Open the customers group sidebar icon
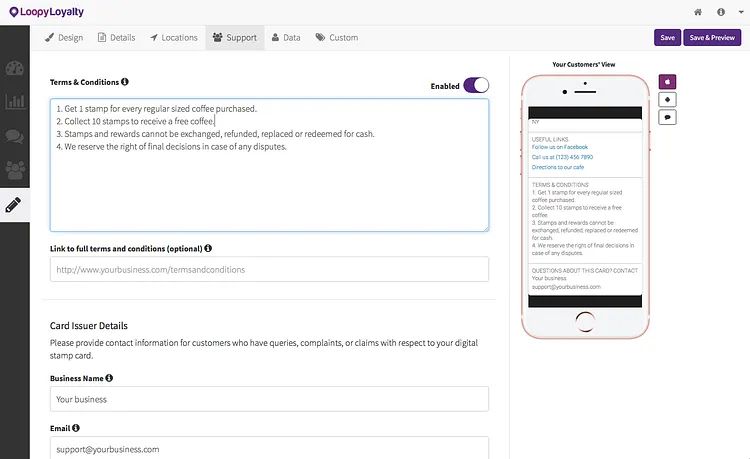The image size is (750, 459). pos(14,170)
